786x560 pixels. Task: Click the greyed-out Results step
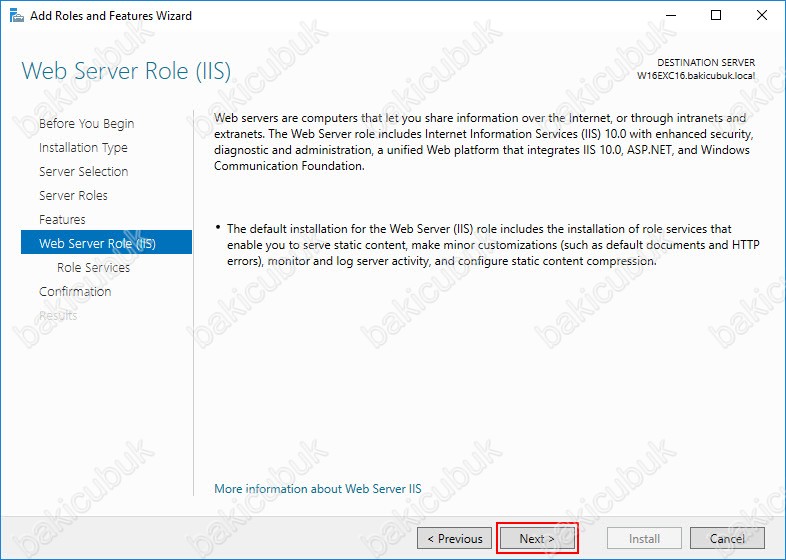coord(58,315)
